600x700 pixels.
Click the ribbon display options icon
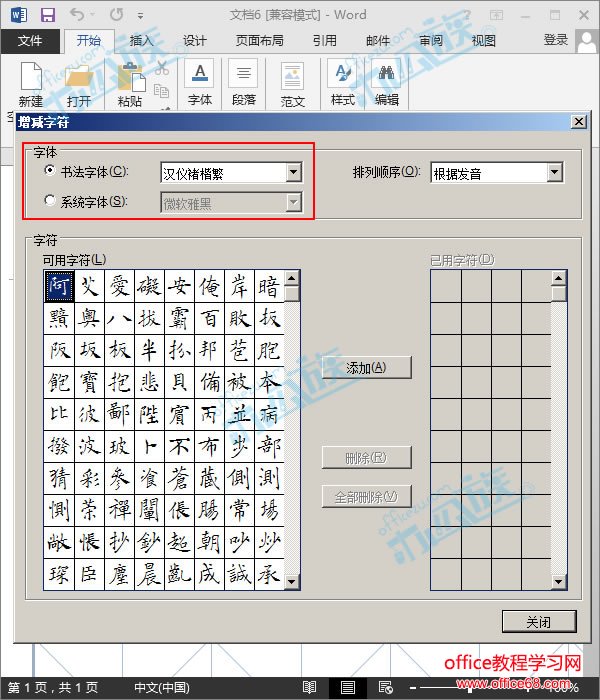pos(496,15)
